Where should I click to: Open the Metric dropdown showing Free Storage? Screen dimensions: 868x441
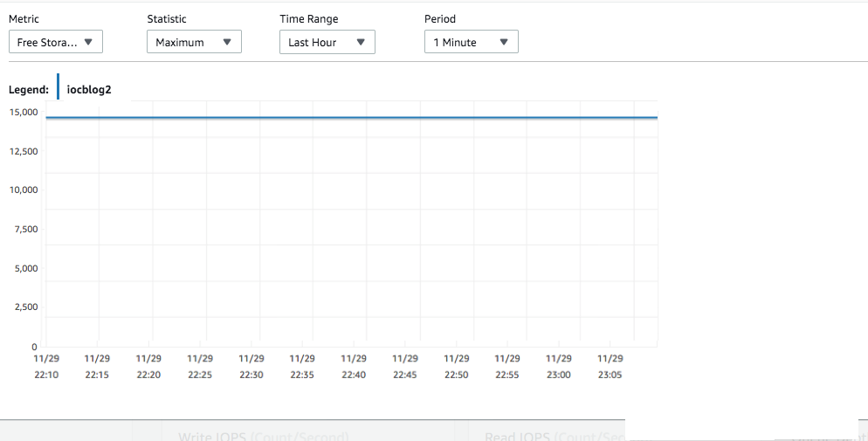[56, 42]
